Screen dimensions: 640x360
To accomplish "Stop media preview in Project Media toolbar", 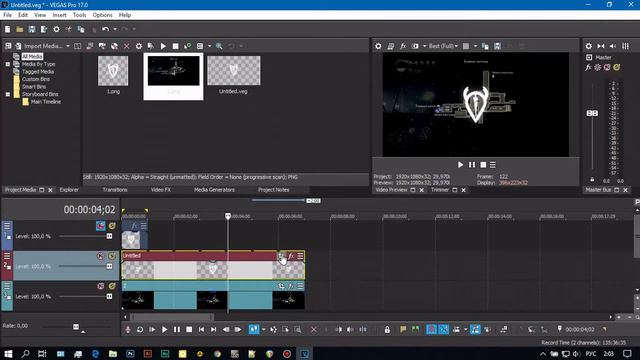I will (x=176, y=46).
